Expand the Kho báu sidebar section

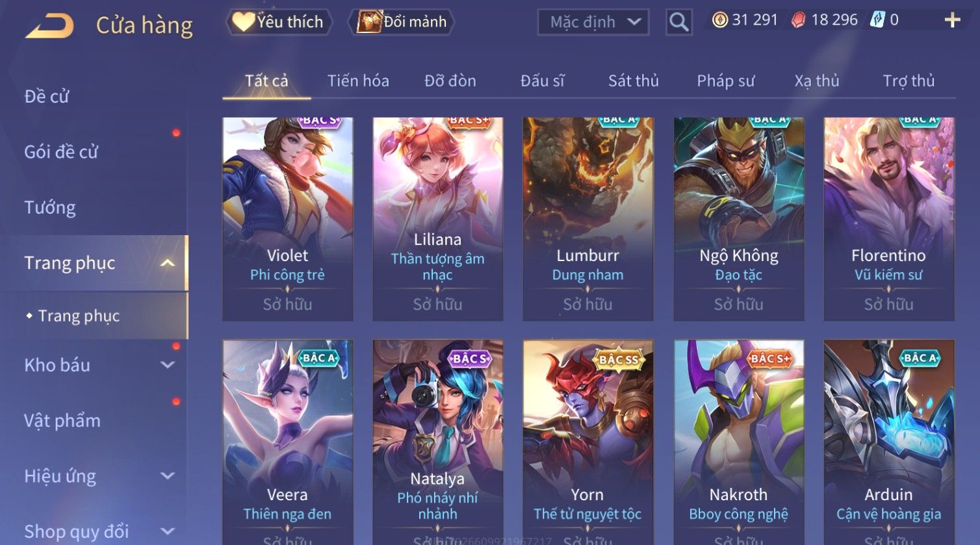(x=168, y=365)
